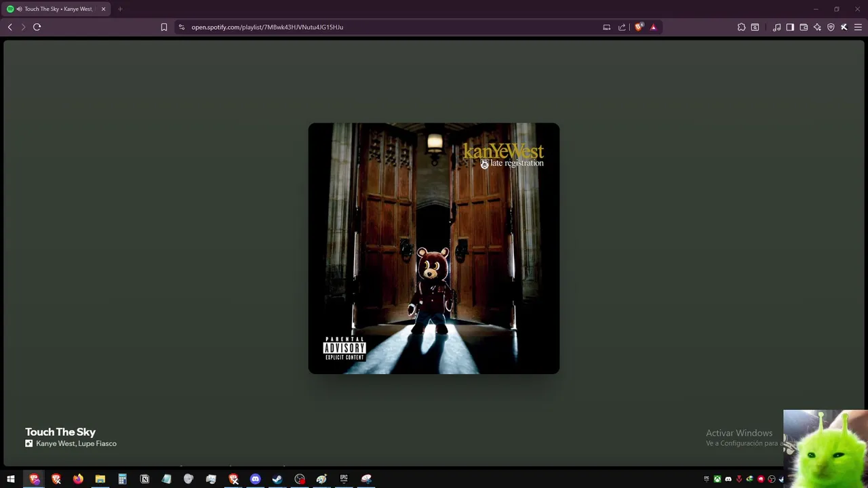Close the Touch The Sky tab
The height and width of the screenshot is (488, 868).
103,9
